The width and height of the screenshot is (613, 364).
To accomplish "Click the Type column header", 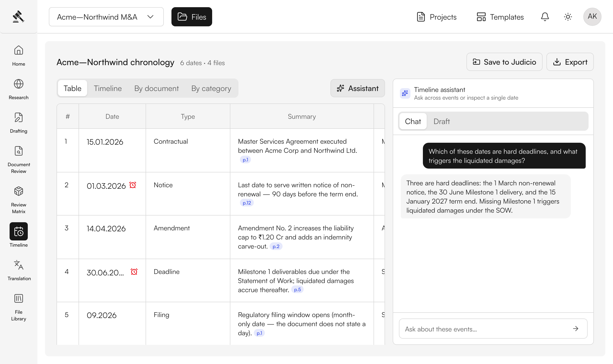I will [x=188, y=116].
